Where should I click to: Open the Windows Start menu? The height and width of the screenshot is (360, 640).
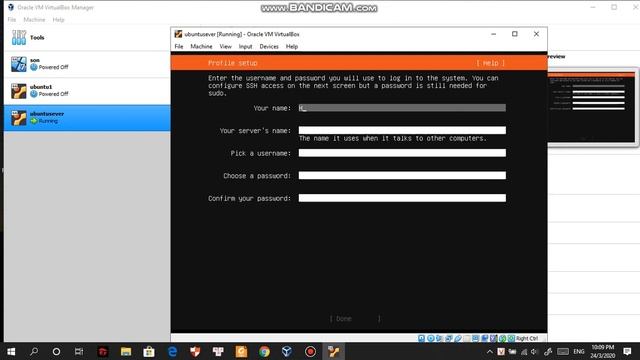11,351
